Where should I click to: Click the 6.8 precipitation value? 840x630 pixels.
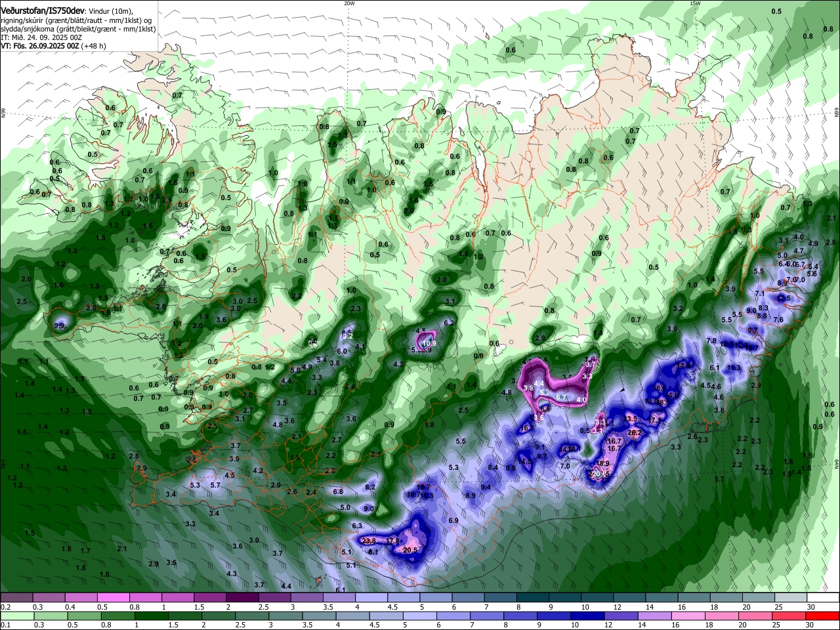(x=338, y=492)
